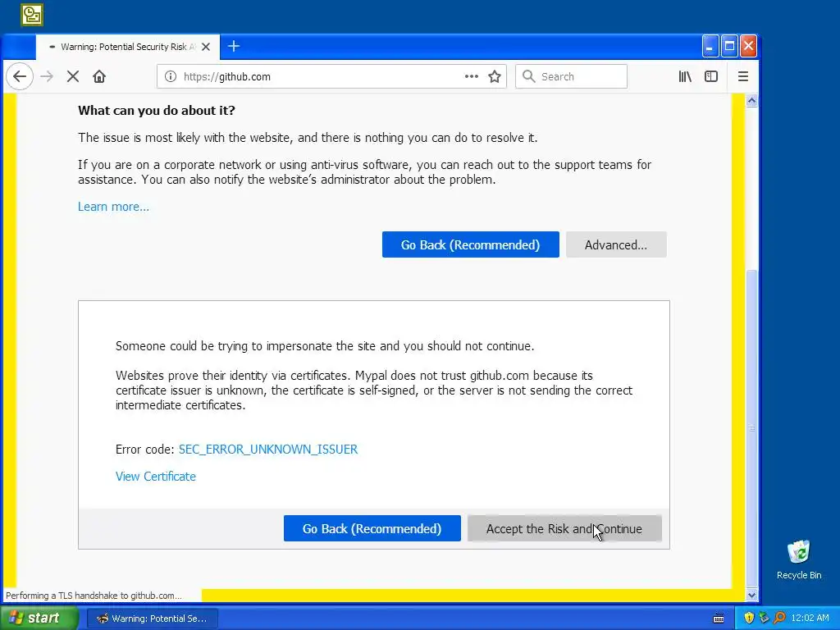Click the magnifier tray icon
Viewport: 840px width, 630px height.
(779, 619)
